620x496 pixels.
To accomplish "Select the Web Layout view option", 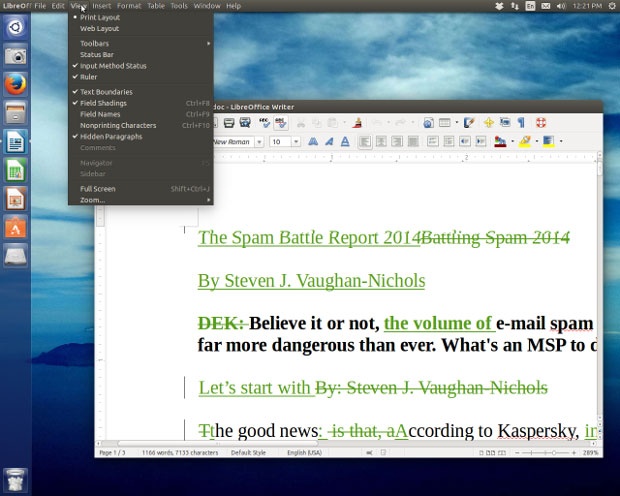I will (141, 28).
